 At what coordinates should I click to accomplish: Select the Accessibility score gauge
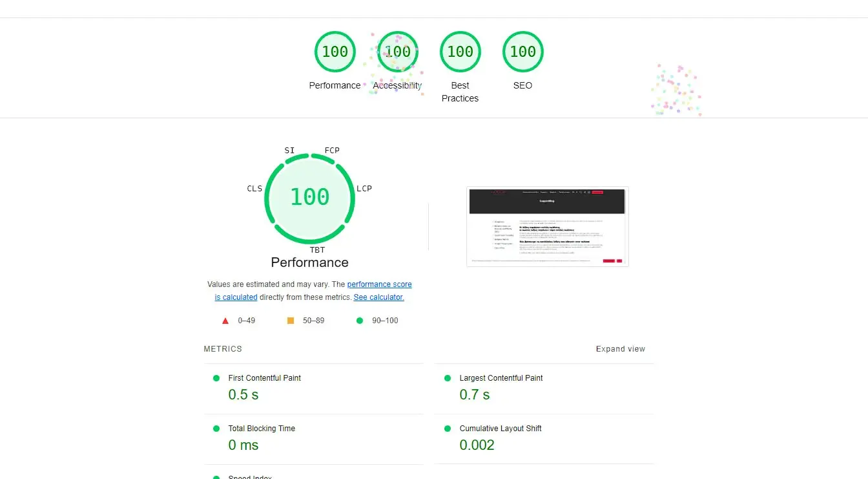click(x=397, y=52)
